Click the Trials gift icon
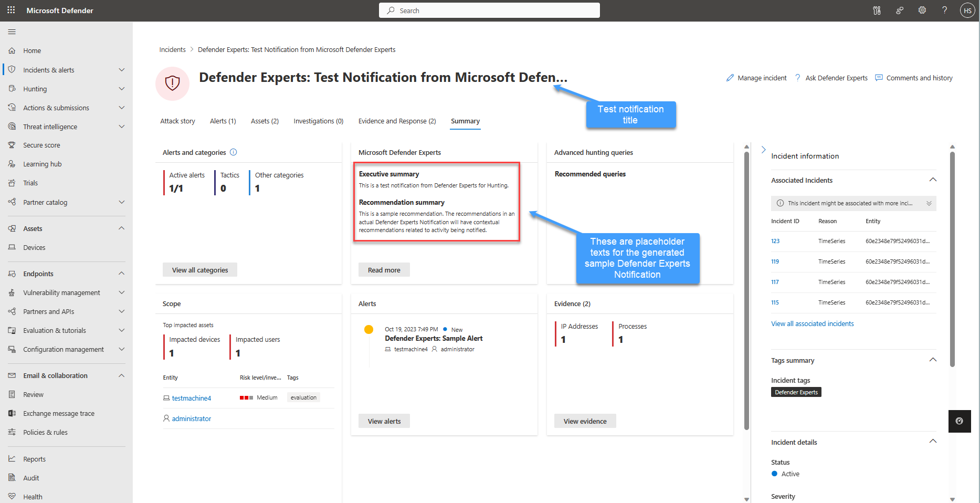Viewport: 980px width, 503px height. point(12,183)
